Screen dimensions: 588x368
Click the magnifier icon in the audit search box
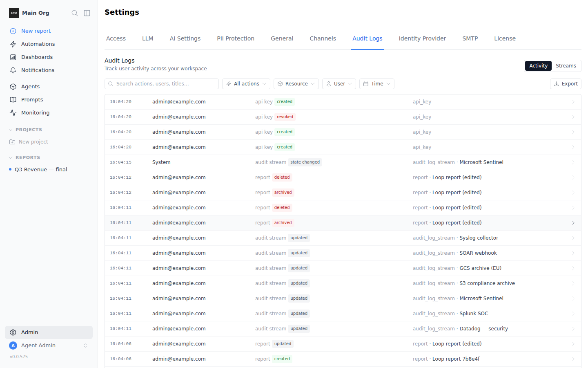(x=111, y=84)
